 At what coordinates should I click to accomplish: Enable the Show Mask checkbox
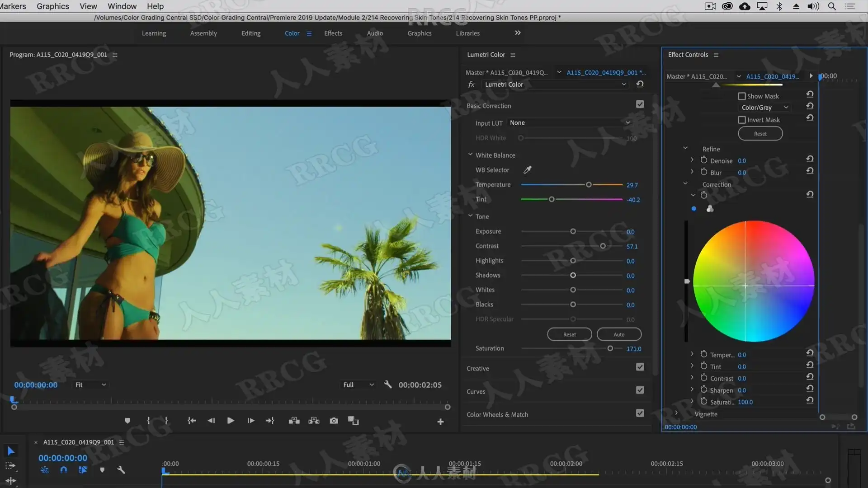[x=742, y=96]
